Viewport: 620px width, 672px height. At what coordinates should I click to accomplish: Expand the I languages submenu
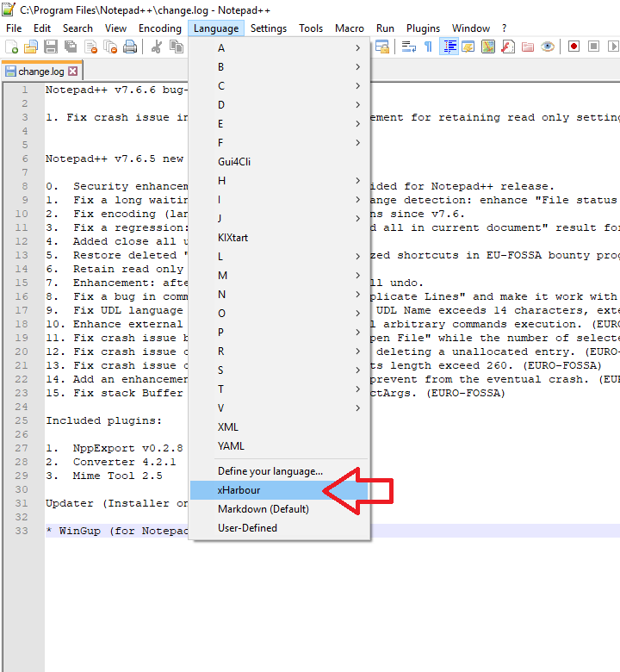pos(279,200)
